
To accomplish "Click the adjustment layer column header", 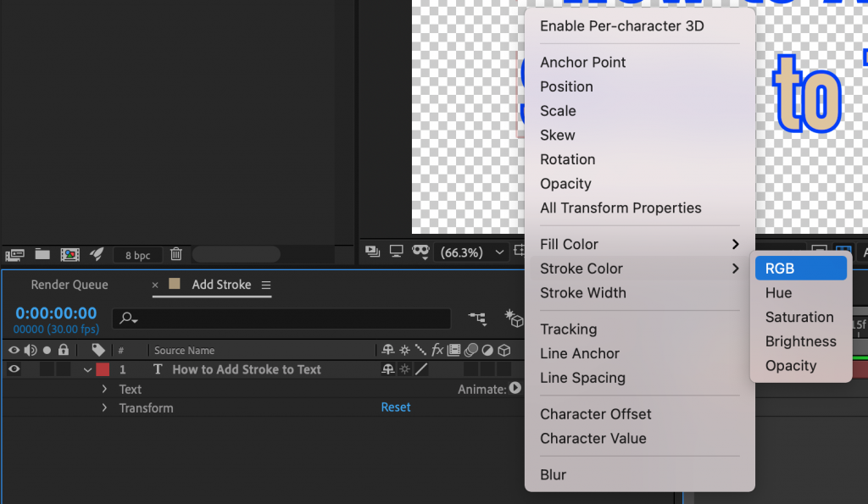I will click(487, 350).
